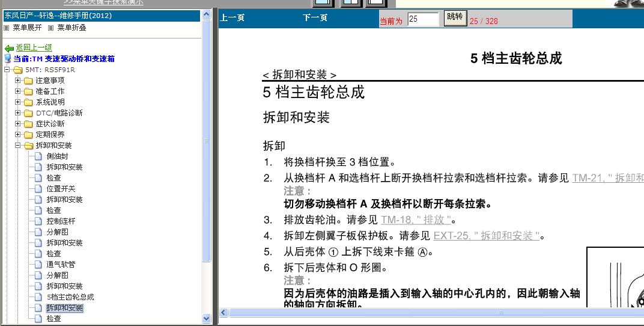Screen dimensions: 644x326
Task: Click the blue database icon beside 当前:TM
Action: [x=7, y=58]
